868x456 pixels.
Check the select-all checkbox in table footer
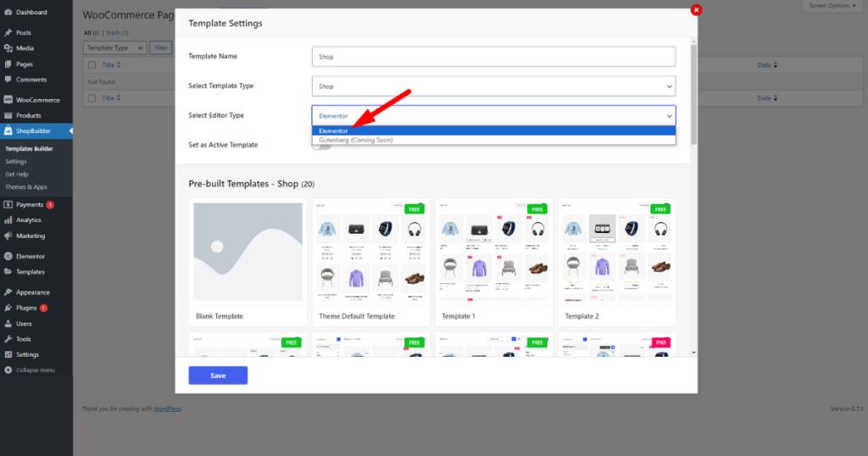pos(92,98)
